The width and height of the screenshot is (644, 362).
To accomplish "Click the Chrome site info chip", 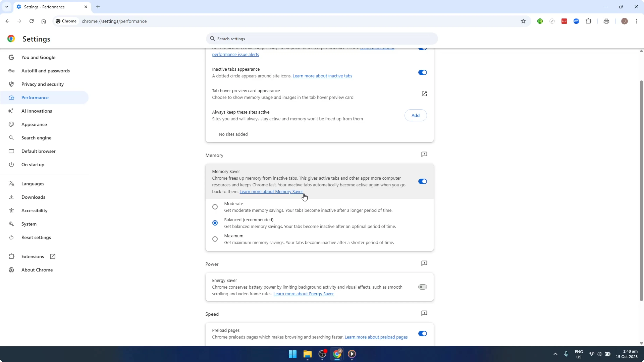I will 66,21.
